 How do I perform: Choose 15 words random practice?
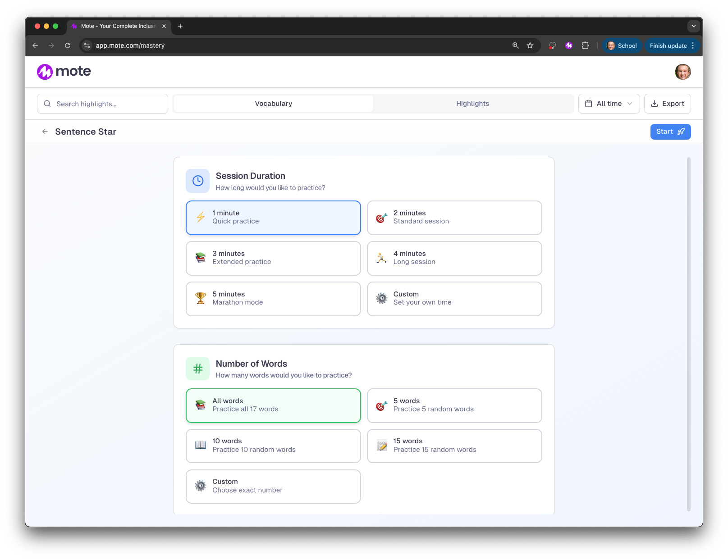click(454, 446)
